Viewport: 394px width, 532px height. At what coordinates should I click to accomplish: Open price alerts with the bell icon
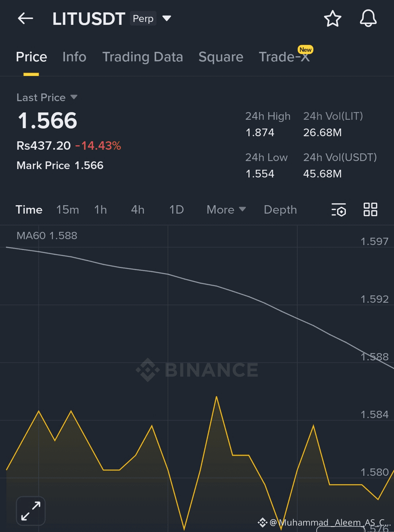point(368,18)
